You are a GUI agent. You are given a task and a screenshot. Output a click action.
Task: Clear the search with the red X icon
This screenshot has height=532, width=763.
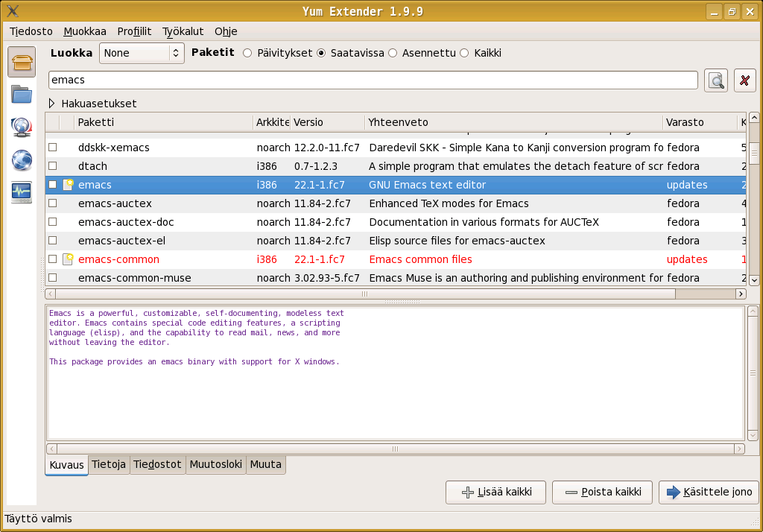click(745, 80)
